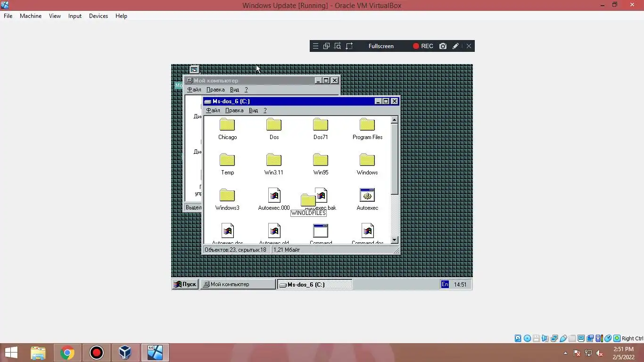Viewport: 644px width, 362px height.
Task: Open the VirtualBox View menu
Action: [55, 16]
